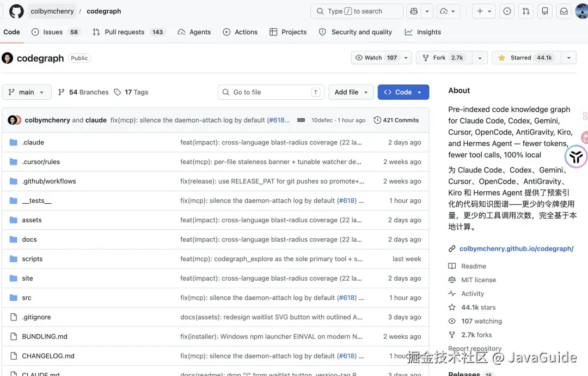Click the clock icon beside 421 Commits
Screen dimensions: 588x376
pos(377,120)
